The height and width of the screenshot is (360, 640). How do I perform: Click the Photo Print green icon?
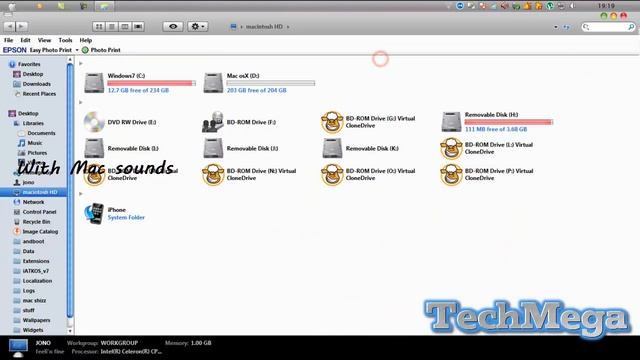pos(85,50)
